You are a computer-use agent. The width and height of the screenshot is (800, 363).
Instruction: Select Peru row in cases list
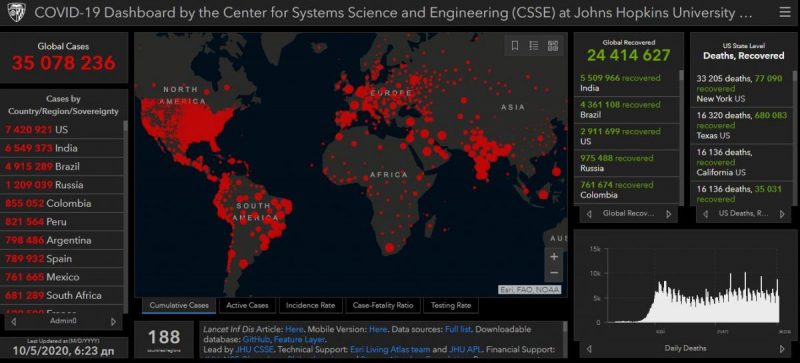point(62,222)
